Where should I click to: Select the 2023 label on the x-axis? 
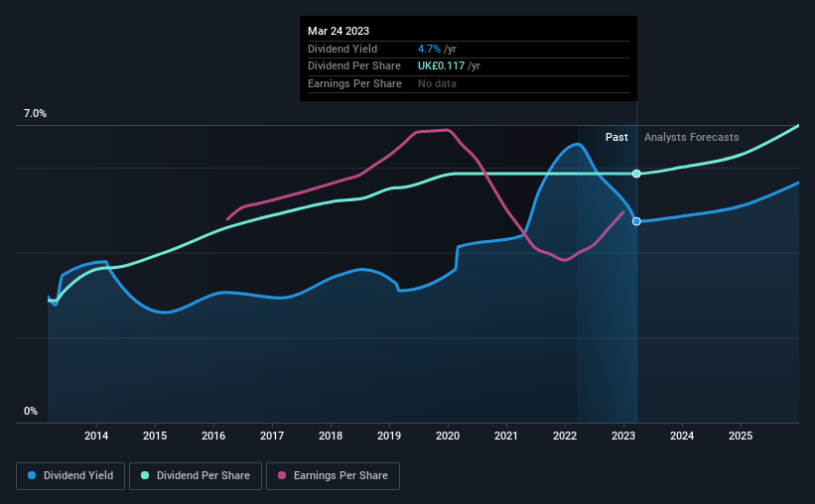[623, 436]
